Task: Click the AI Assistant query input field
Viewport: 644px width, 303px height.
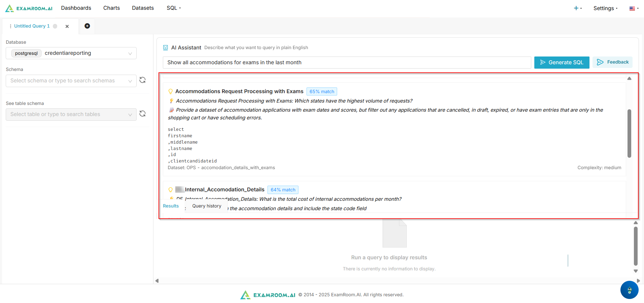Action: [347, 63]
